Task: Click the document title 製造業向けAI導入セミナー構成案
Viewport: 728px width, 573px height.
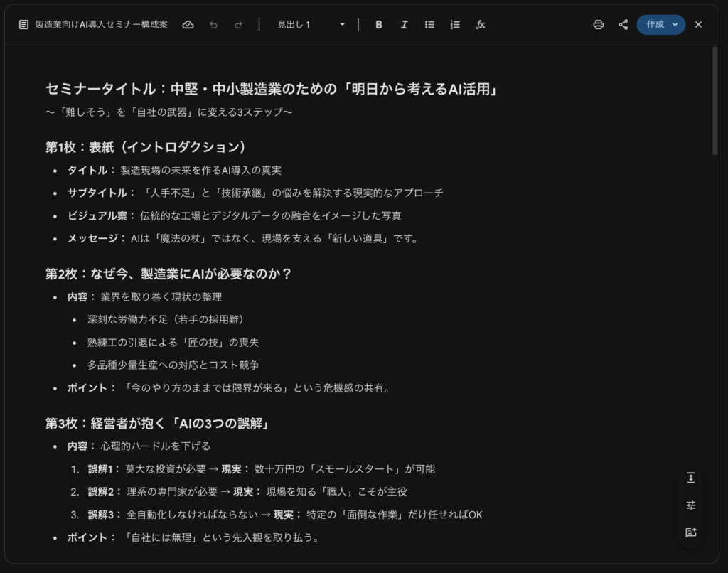Action: click(102, 24)
